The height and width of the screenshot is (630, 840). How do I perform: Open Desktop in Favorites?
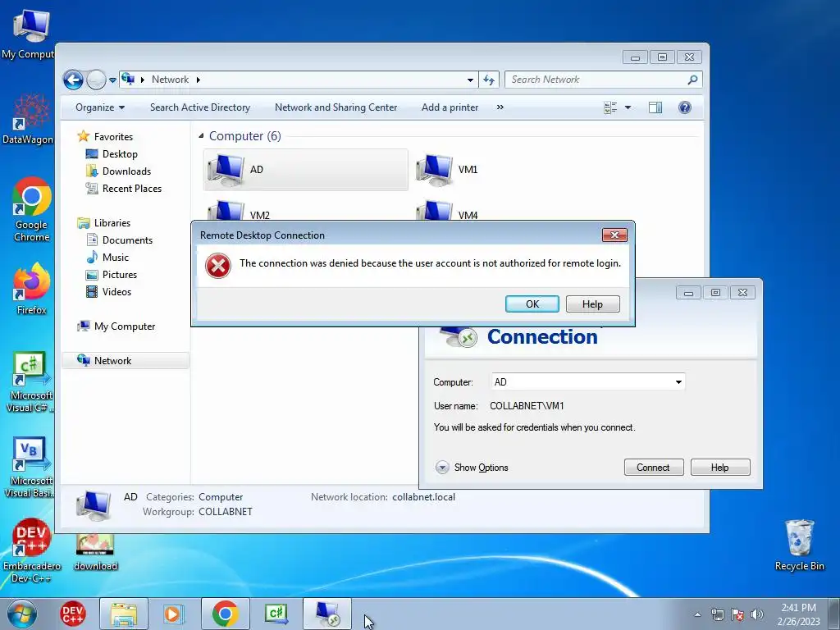(112, 154)
